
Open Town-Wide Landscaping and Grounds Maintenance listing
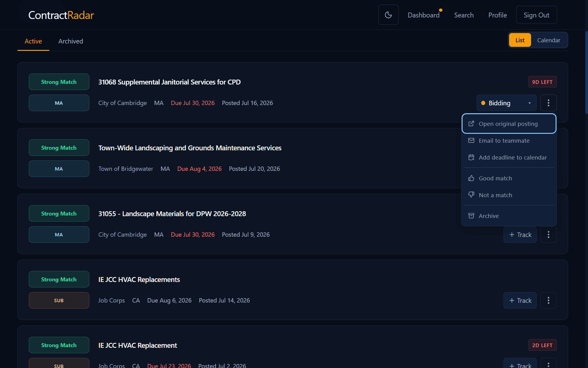(x=190, y=148)
